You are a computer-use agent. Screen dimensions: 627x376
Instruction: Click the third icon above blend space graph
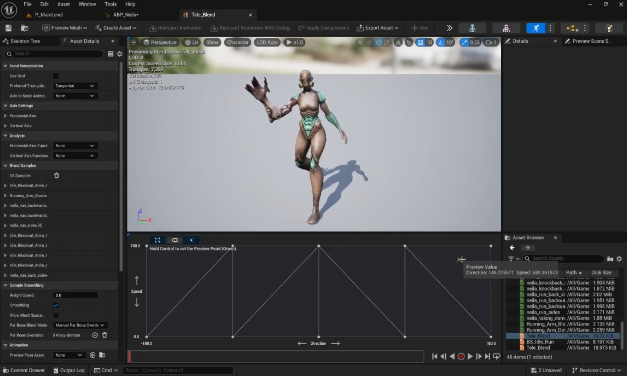pyautogui.click(x=192, y=240)
